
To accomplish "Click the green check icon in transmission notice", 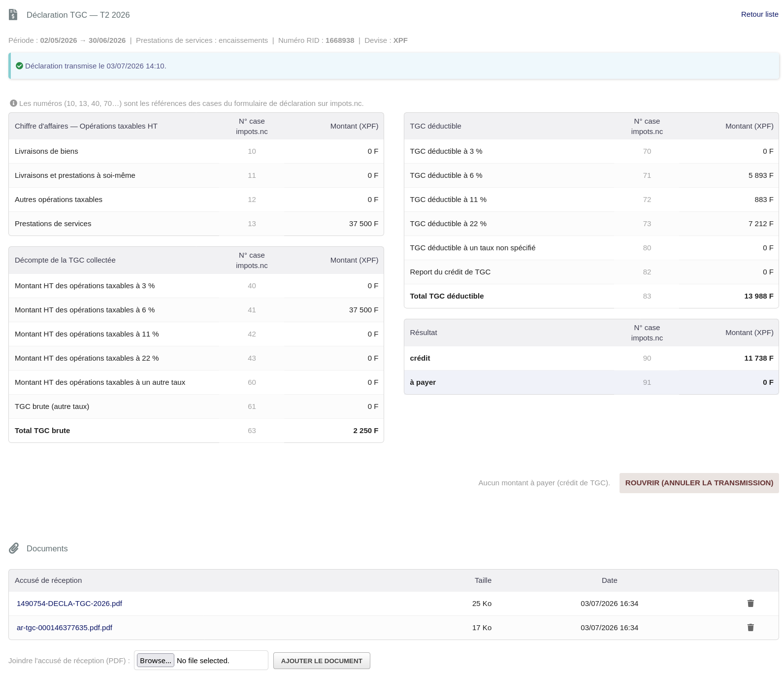I will click(20, 66).
